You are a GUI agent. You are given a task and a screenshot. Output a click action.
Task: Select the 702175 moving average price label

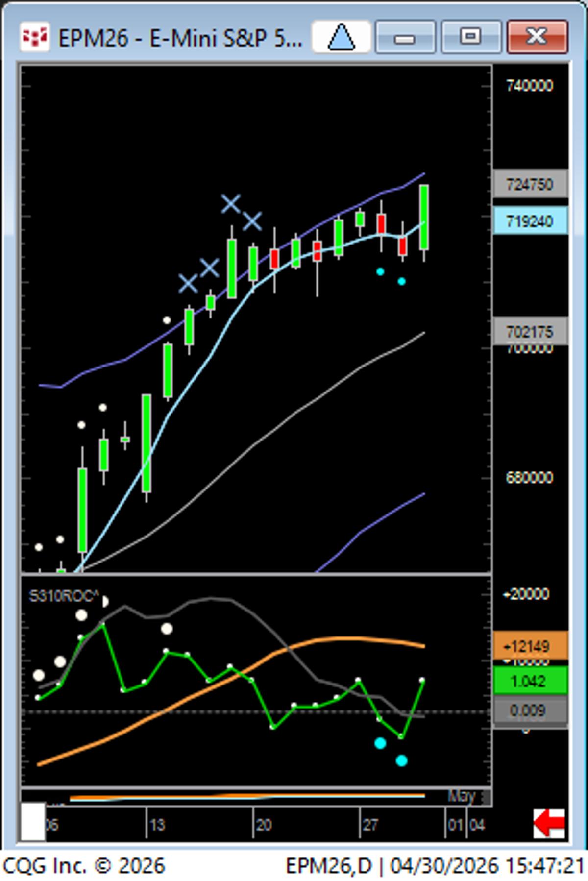tap(530, 331)
